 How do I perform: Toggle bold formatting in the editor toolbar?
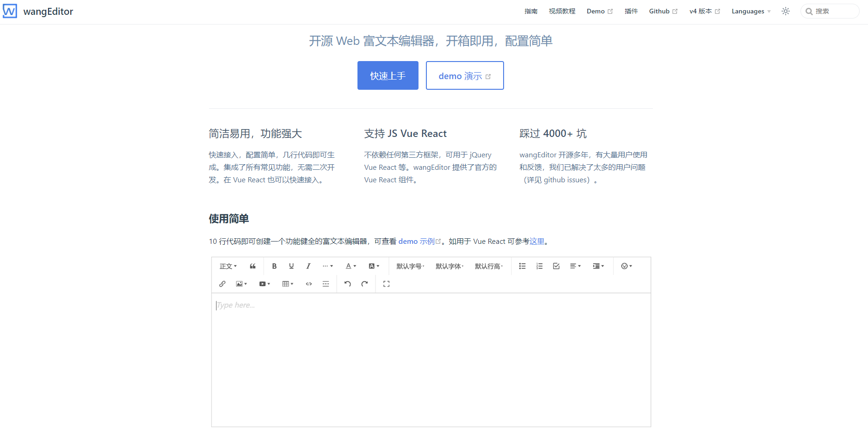(x=274, y=266)
